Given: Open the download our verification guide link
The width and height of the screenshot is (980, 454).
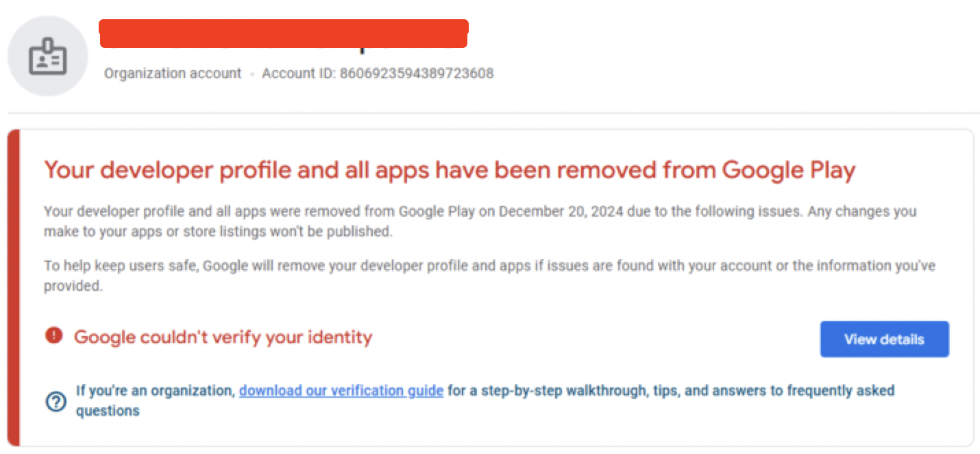Looking at the screenshot, I should point(341,391).
